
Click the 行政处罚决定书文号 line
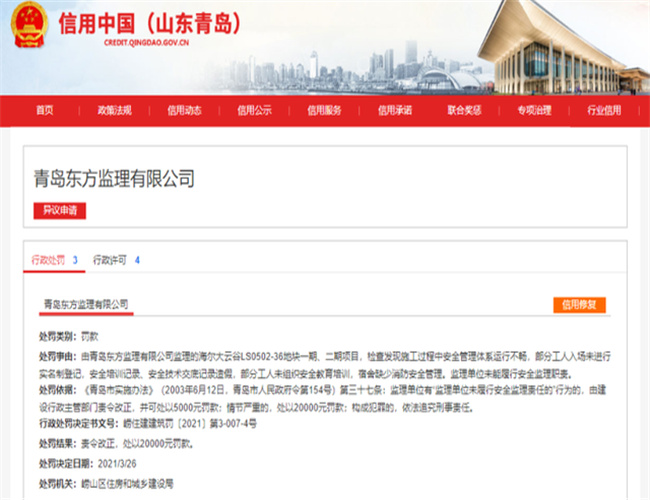[x=148, y=424]
